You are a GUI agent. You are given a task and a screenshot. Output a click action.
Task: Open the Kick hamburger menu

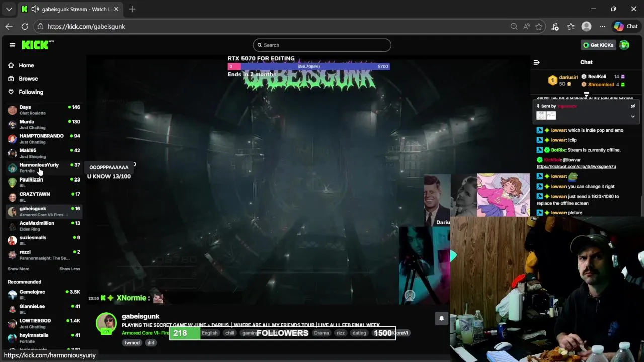pos(12,45)
